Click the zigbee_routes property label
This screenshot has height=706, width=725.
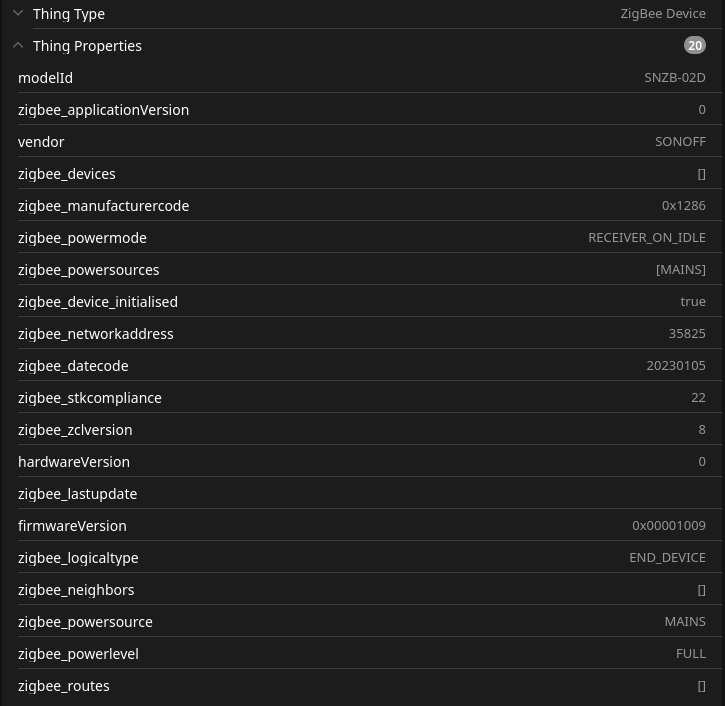(x=64, y=686)
